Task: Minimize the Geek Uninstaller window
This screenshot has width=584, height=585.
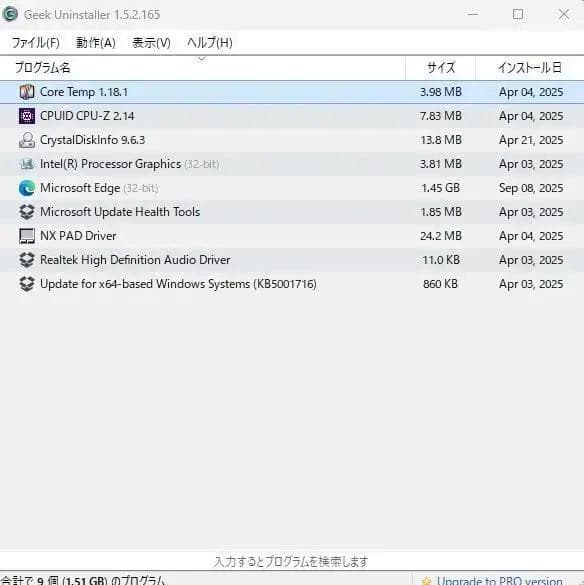Action: tap(473, 15)
